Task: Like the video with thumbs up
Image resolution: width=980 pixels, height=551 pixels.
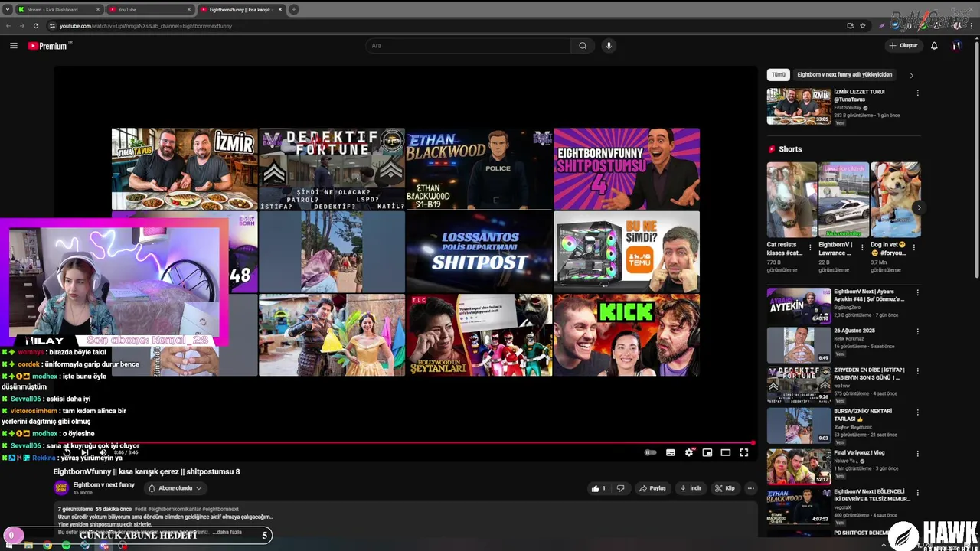Action: (598, 488)
